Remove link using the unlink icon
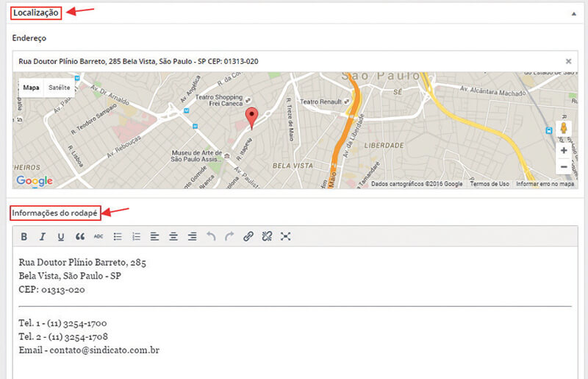 (267, 236)
